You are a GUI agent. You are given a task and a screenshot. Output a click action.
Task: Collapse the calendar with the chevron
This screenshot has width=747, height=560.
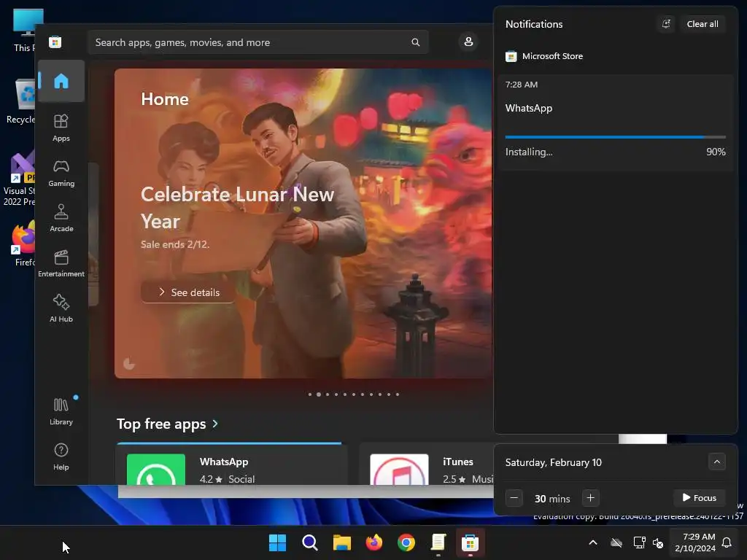716,462
